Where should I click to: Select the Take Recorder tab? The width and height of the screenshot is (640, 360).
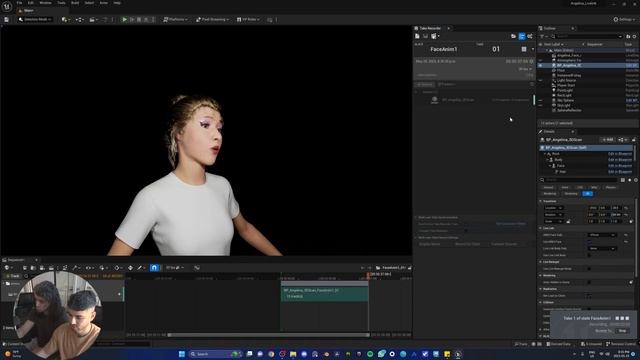tap(430, 28)
